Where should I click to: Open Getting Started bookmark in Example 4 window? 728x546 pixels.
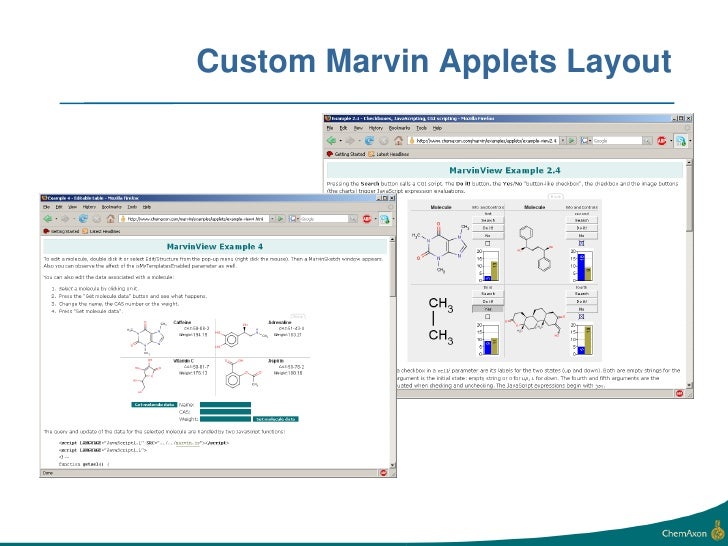click(x=61, y=231)
